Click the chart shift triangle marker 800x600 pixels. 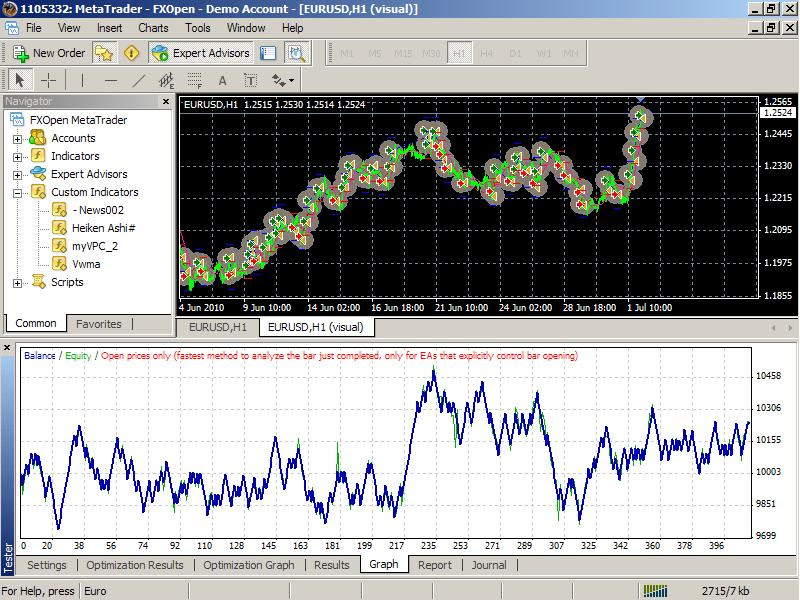pyautogui.click(x=641, y=100)
